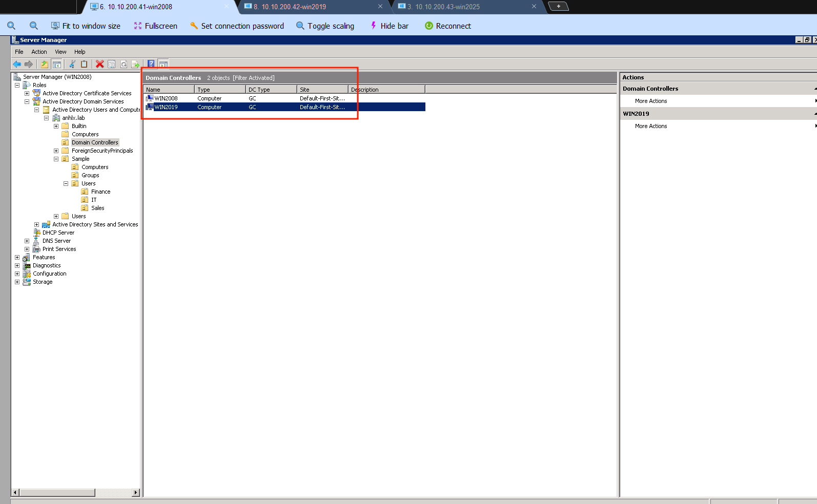Select the Domain Controllers tree node
The width and height of the screenshot is (817, 504).
pos(95,142)
